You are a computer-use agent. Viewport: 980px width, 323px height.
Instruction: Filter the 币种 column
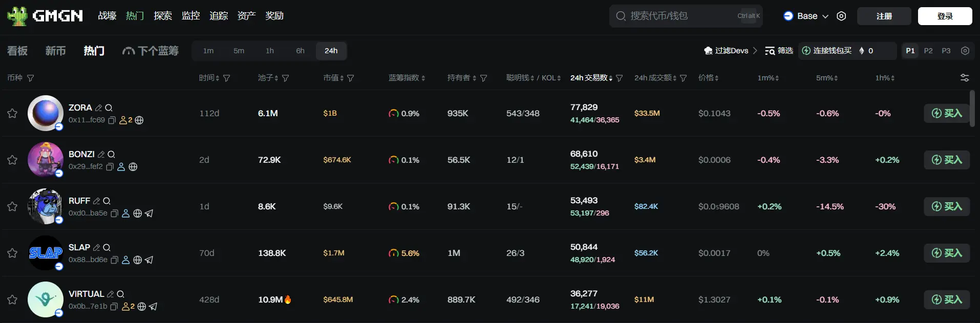(x=30, y=78)
